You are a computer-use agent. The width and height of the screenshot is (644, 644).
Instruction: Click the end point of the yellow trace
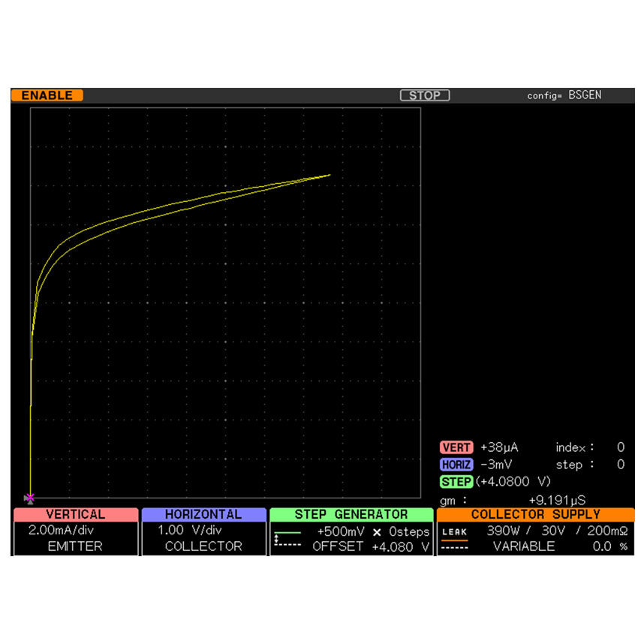pyautogui.click(x=330, y=175)
